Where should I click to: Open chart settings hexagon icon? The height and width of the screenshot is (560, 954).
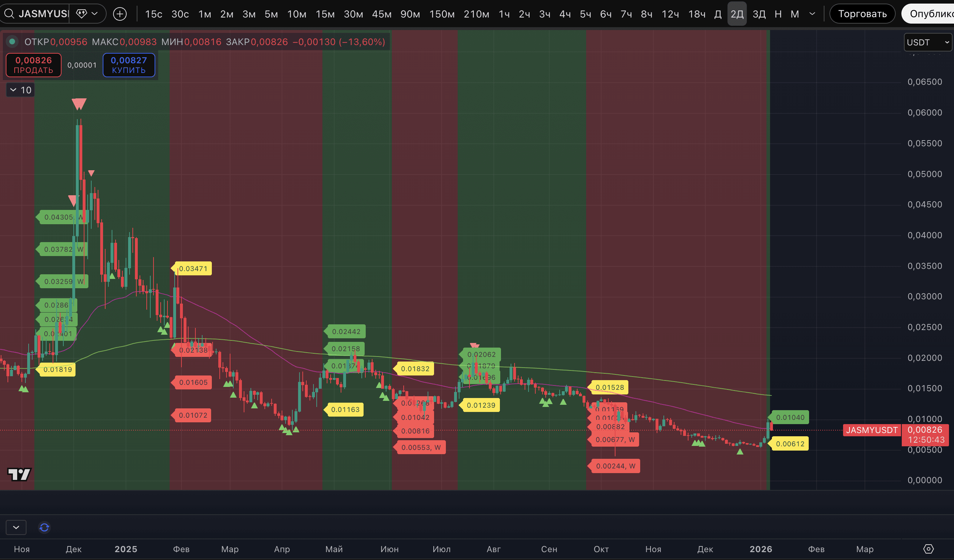coord(928,549)
